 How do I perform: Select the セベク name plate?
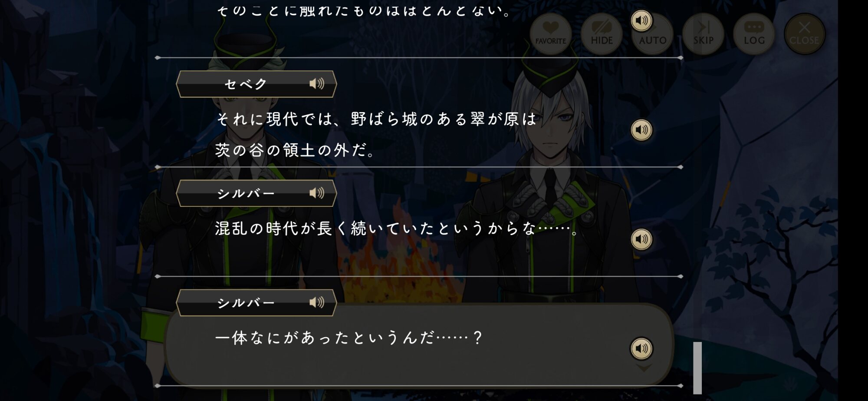pos(256,84)
